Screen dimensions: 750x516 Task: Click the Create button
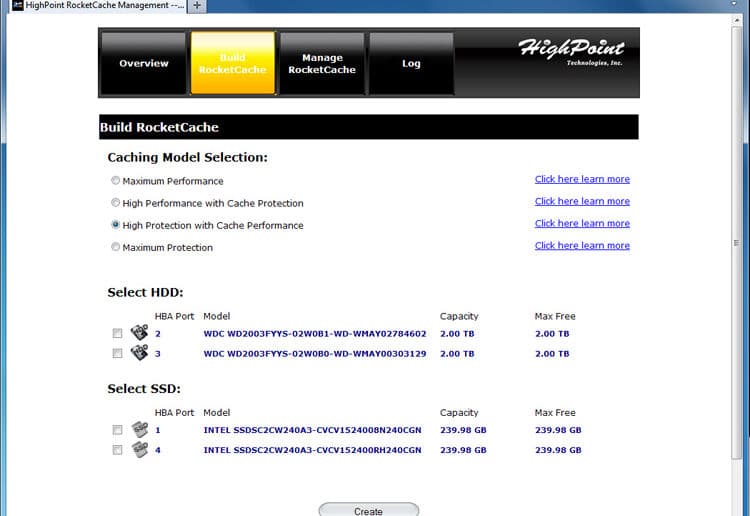(369, 510)
